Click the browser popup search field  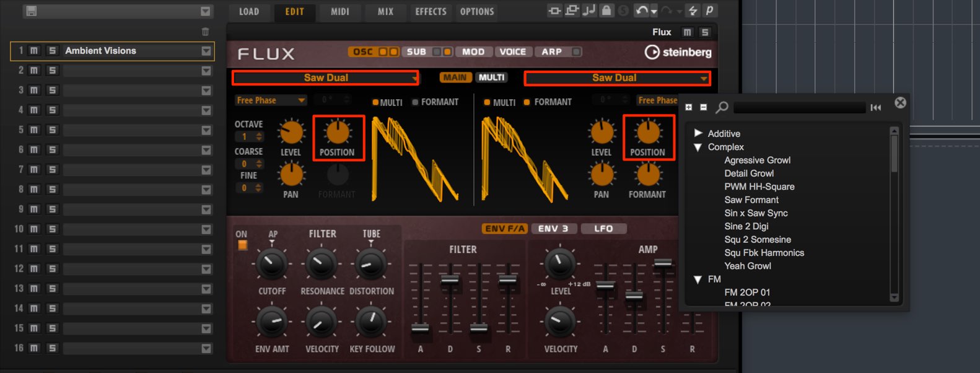click(x=799, y=107)
